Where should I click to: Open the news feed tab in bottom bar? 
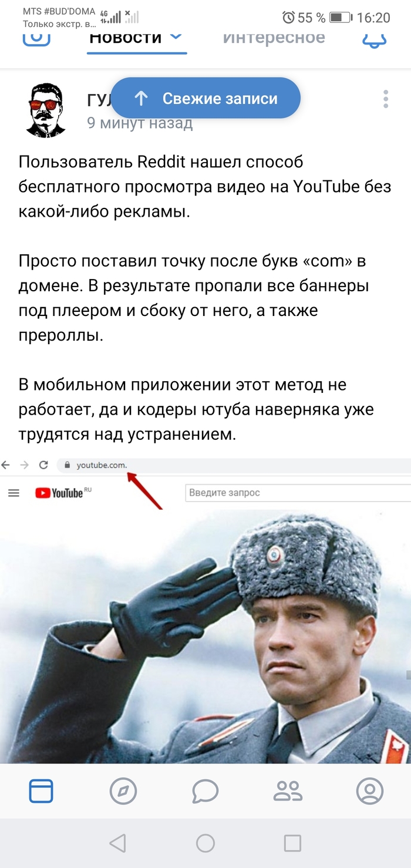click(x=41, y=791)
